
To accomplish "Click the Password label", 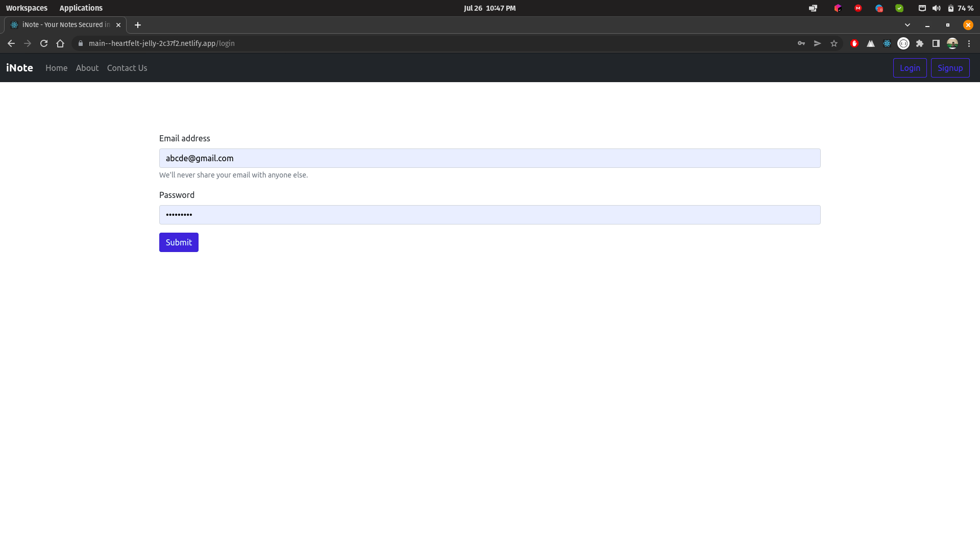I will (x=177, y=195).
